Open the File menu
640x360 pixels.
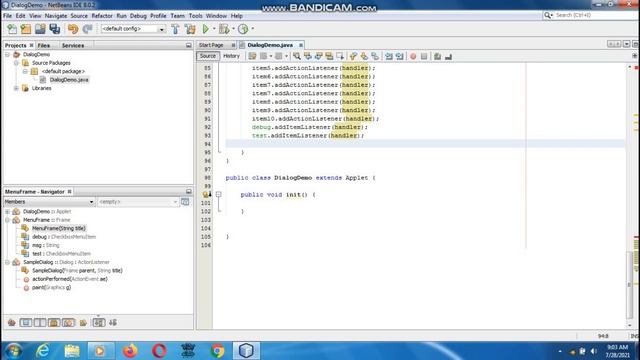pos(7,16)
